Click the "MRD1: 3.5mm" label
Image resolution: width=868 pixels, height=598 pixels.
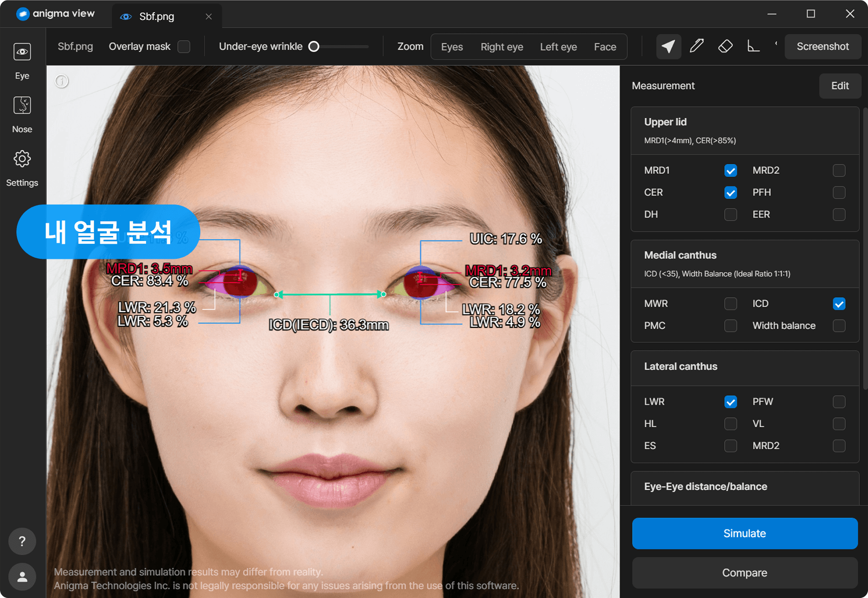point(149,268)
